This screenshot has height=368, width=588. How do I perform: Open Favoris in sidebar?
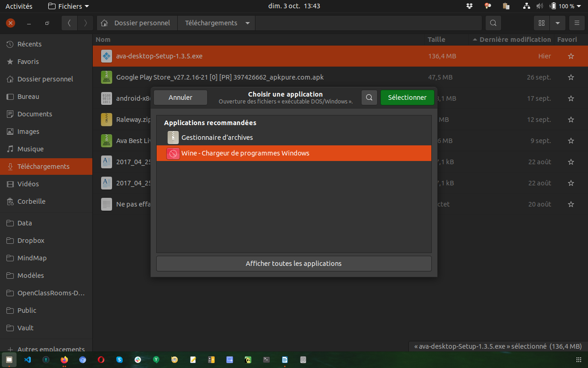click(x=46, y=62)
